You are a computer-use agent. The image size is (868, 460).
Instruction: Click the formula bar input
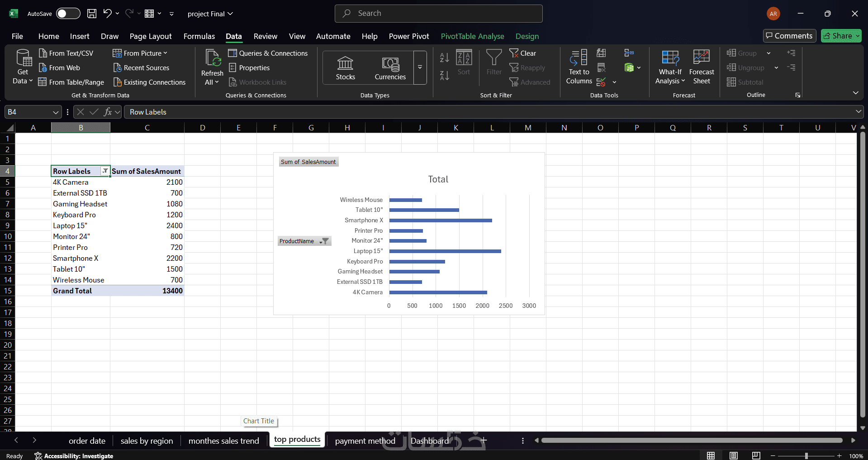[x=489, y=112]
